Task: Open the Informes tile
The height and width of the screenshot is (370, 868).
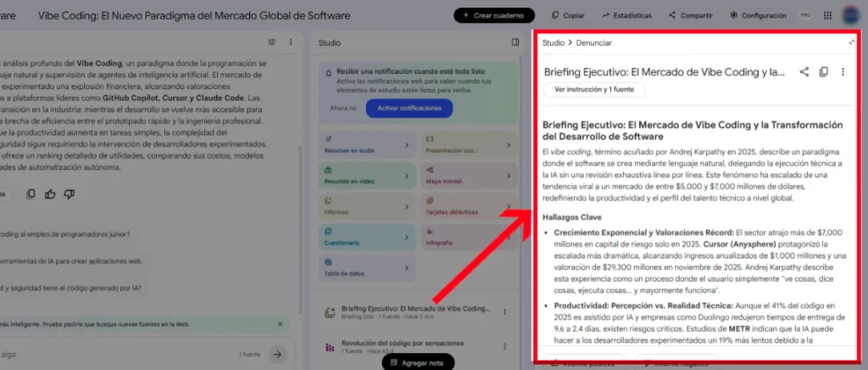Action: tap(368, 206)
